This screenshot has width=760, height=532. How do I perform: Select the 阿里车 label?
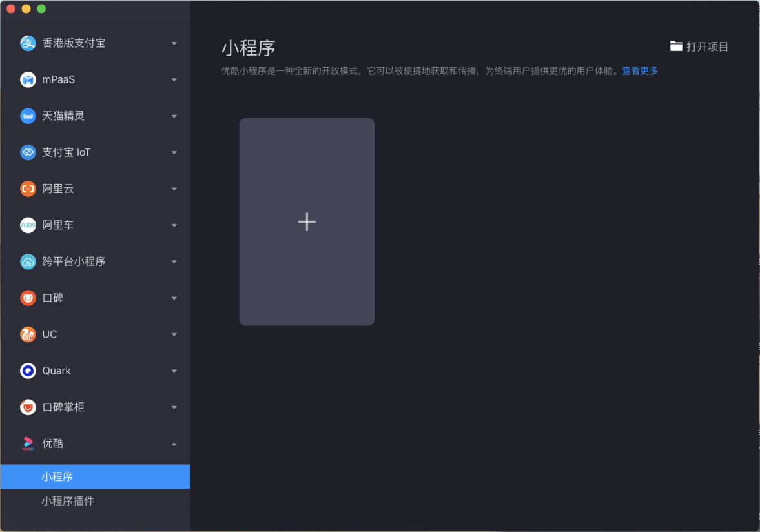(57, 225)
